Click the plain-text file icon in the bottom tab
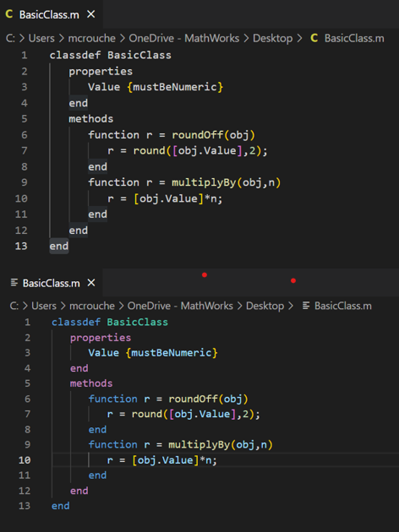Screen dimensions: 399x532 click(14, 283)
